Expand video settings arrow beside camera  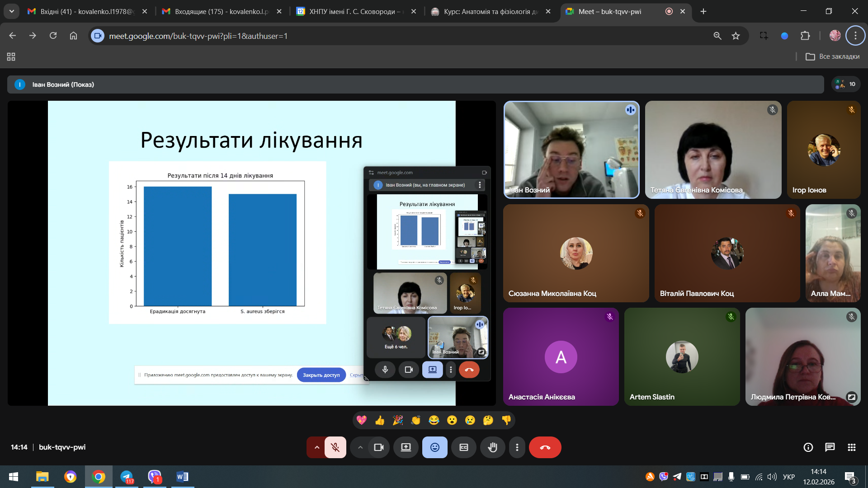(360, 447)
